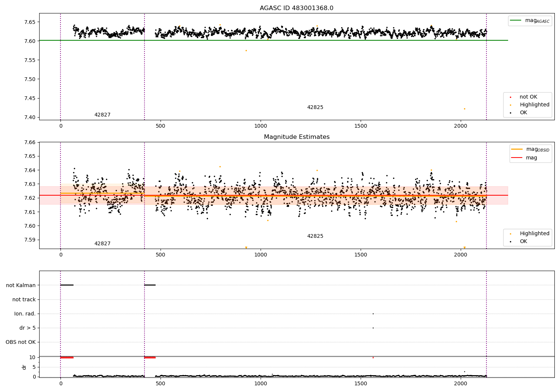Click the 'Ion. rad.' axis label
Image resolution: width=560 pixels, height=392 pixels.
tap(25, 314)
